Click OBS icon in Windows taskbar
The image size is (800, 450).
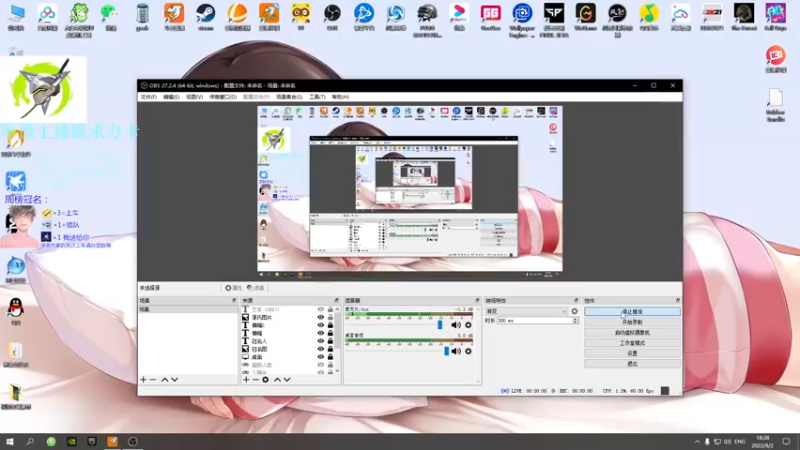pyautogui.click(x=133, y=441)
